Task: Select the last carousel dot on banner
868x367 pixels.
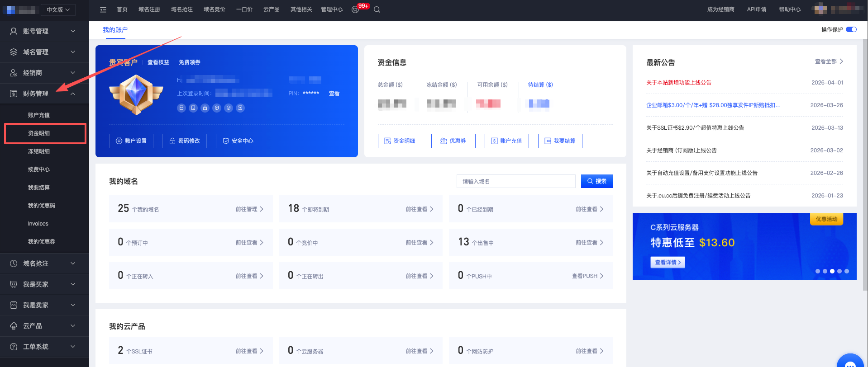Action: click(x=846, y=271)
